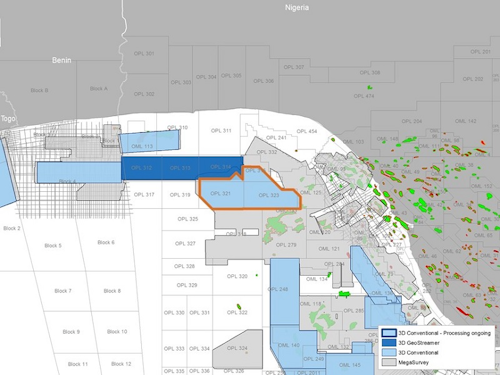This screenshot has width=500, height=375.
Task: Select the OPL 317 block label
Action: pyautogui.click(x=144, y=194)
